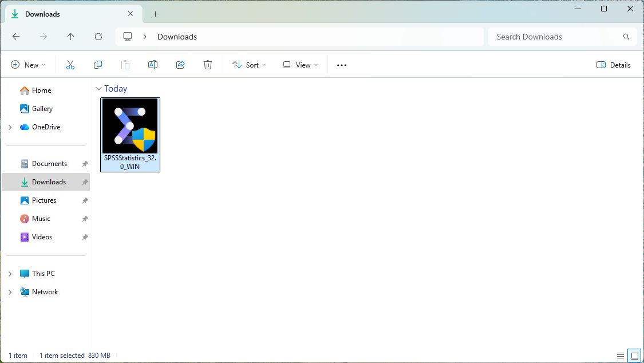Open Pictures quick access folder
Screen dimensions: 644x363
click(44, 200)
